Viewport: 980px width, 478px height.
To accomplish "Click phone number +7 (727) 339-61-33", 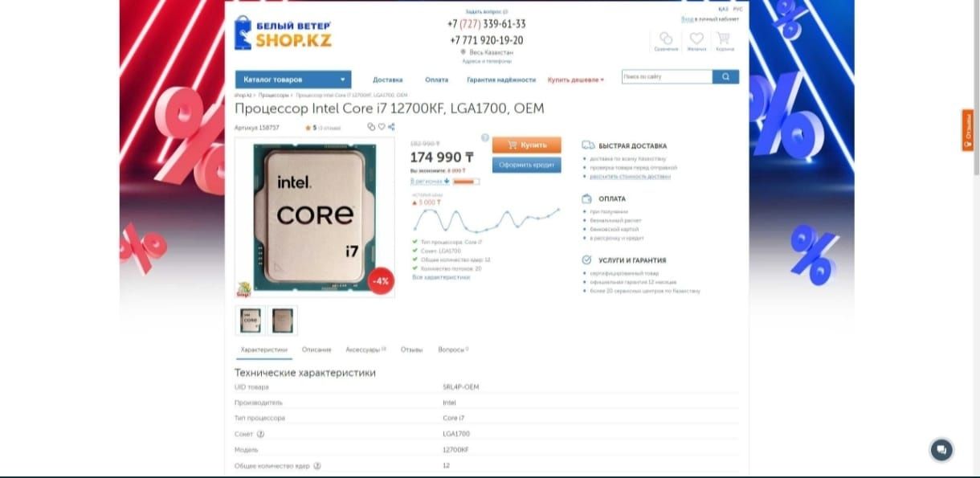I will coord(487,24).
